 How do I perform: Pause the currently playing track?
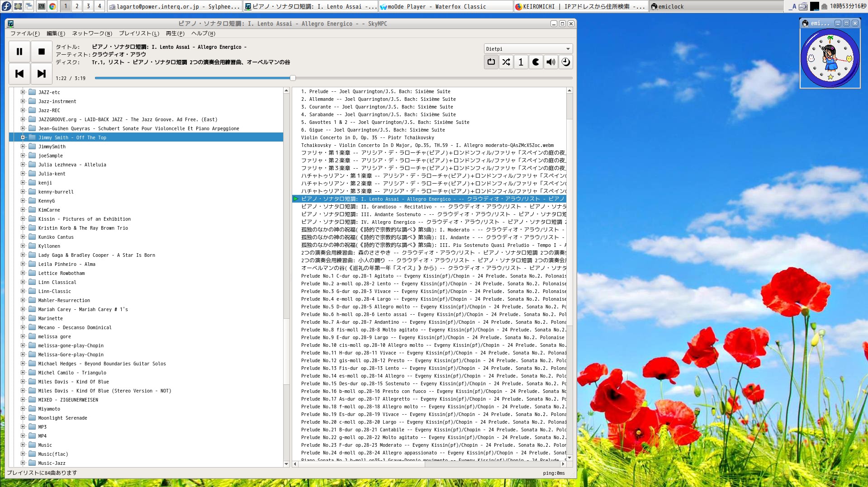19,52
